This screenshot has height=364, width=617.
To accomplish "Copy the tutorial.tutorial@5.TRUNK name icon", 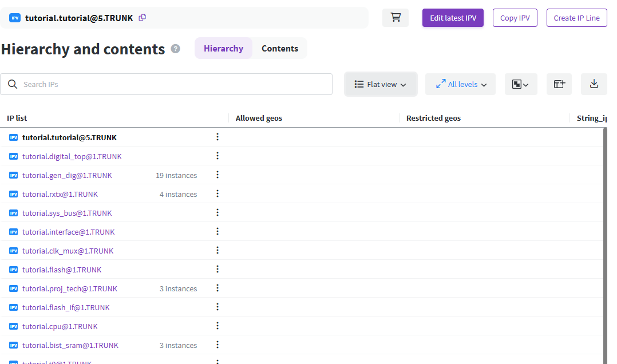I will [x=143, y=18].
